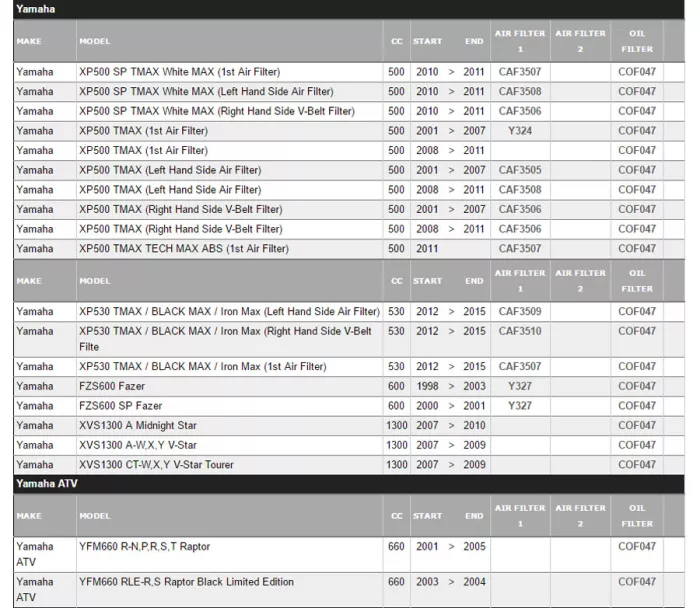700x608 pixels.
Task: Open the CAF3509 air filter entry
Action: (x=520, y=312)
